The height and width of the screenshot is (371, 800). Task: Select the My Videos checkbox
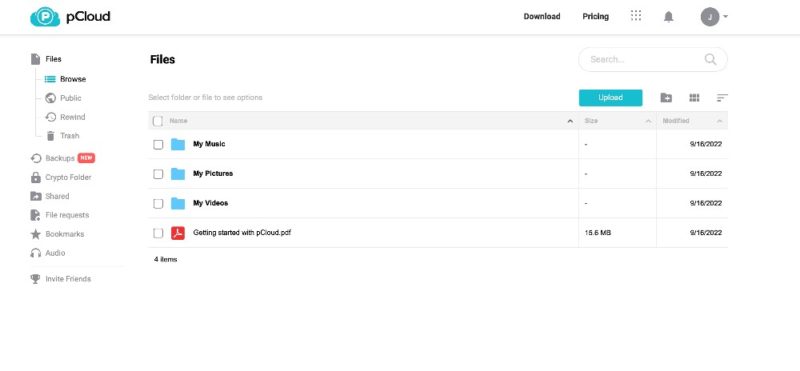(158, 204)
